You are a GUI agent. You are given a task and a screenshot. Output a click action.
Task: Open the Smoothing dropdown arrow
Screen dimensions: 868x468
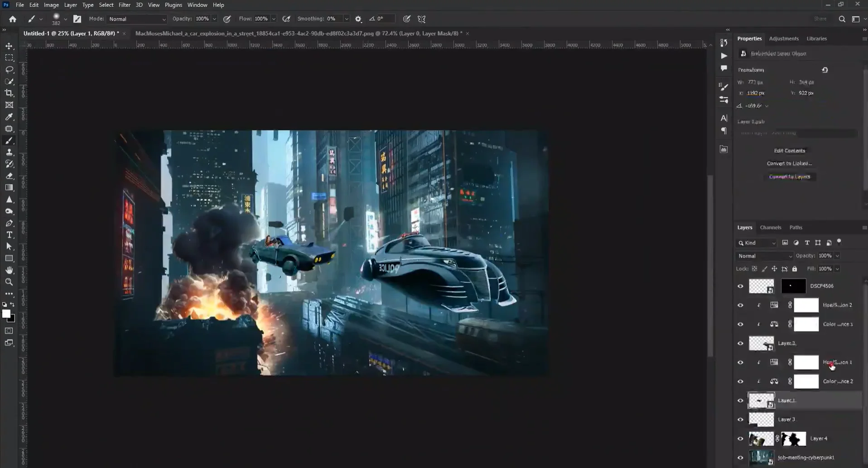pos(347,19)
